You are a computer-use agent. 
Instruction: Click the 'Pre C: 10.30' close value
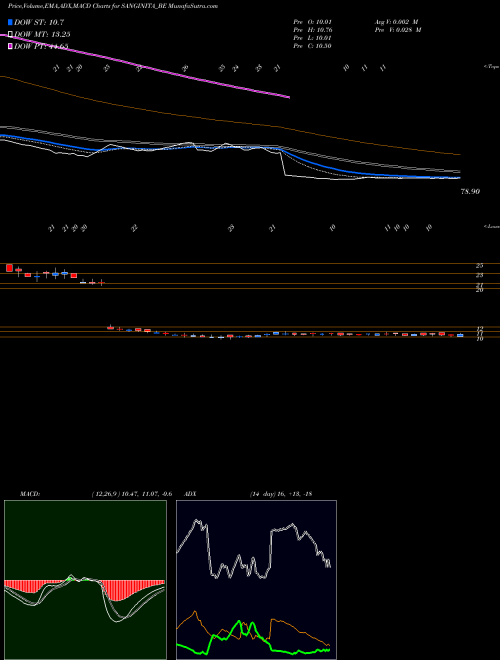click(x=312, y=46)
